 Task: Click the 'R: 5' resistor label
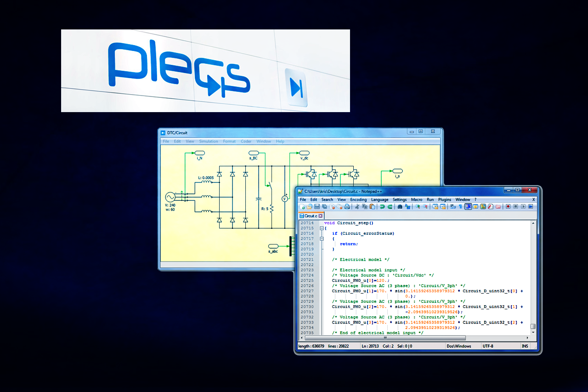(264, 209)
